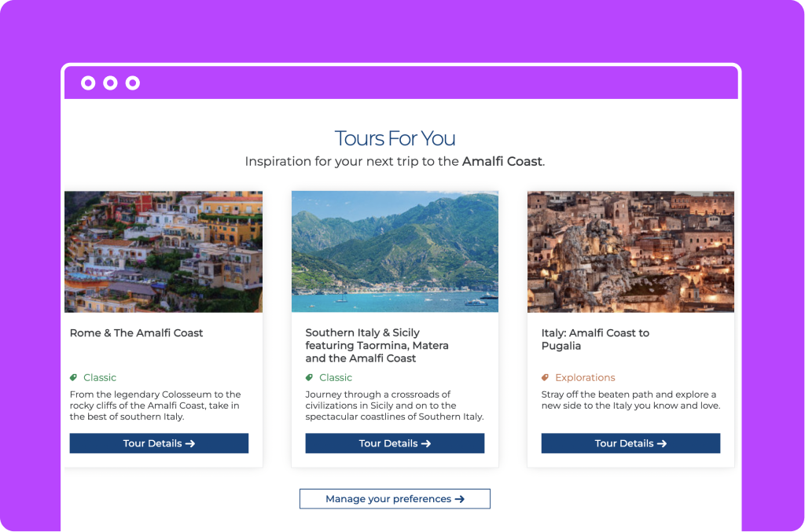Click the Classic label on the Rome & The Amalfi Coast card

[x=100, y=377]
